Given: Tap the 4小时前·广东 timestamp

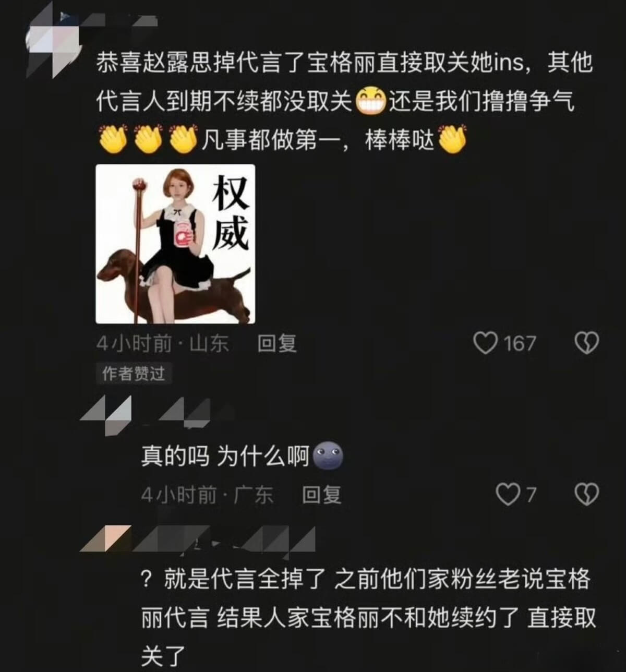Looking at the screenshot, I should click(207, 494).
